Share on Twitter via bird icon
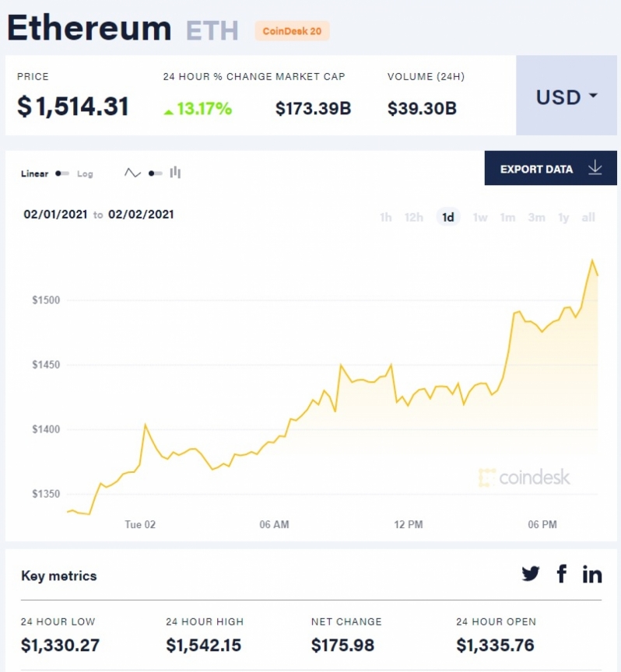The width and height of the screenshot is (621, 672). click(x=531, y=573)
